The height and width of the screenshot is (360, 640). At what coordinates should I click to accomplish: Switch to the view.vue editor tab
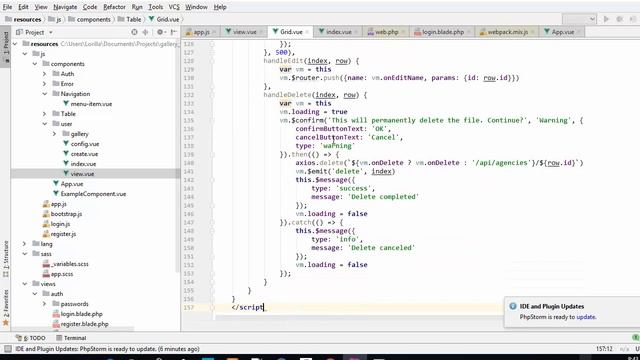click(x=244, y=32)
